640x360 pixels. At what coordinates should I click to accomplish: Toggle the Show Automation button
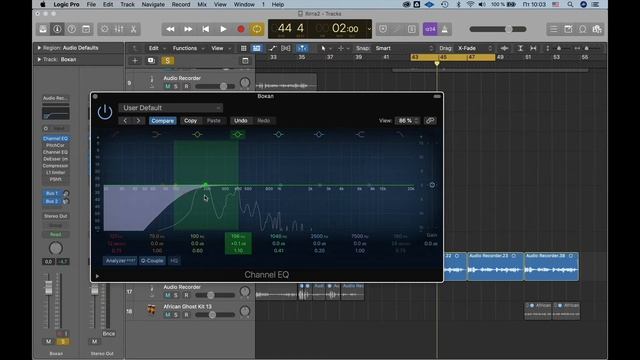(x=272, y=48)
